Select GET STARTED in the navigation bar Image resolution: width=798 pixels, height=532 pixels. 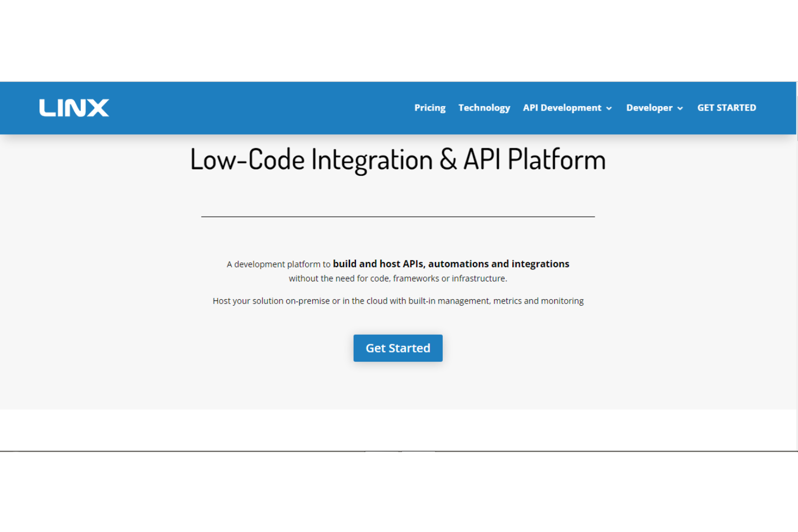point(726,108)
